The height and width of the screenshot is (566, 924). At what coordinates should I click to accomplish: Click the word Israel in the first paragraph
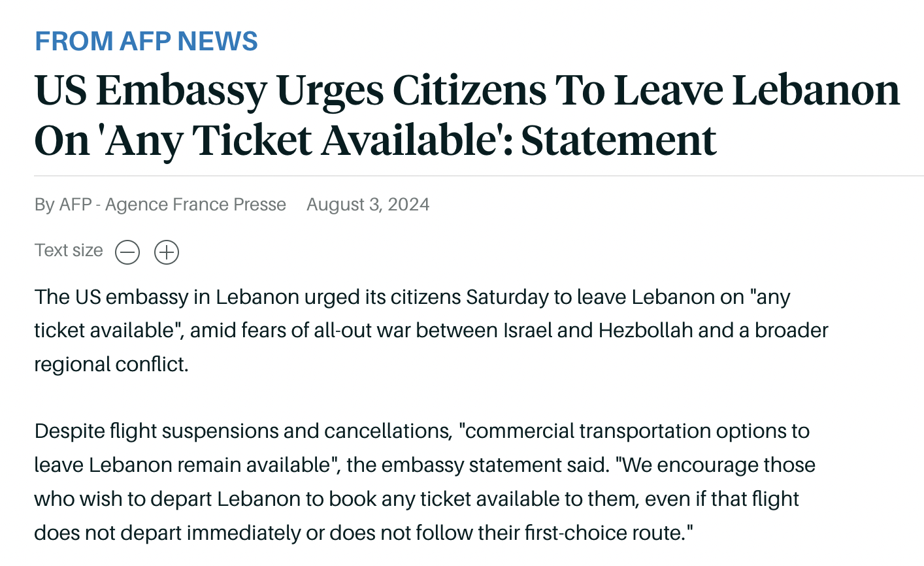[527, 330]
